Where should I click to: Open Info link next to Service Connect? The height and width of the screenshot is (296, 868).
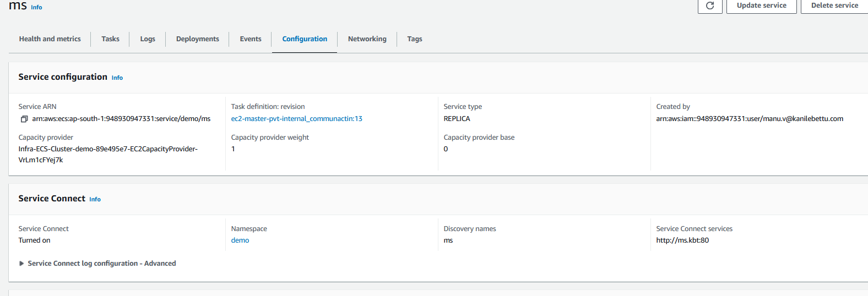point(95,199)
